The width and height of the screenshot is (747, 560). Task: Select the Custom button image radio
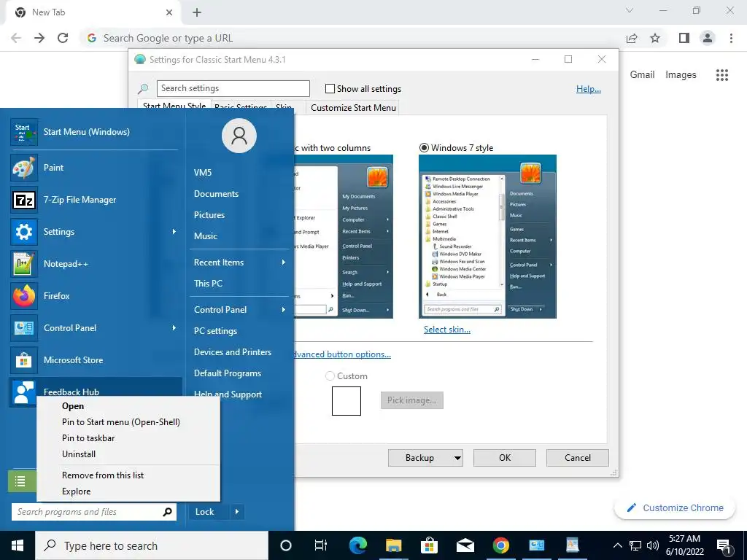[330, 376]
